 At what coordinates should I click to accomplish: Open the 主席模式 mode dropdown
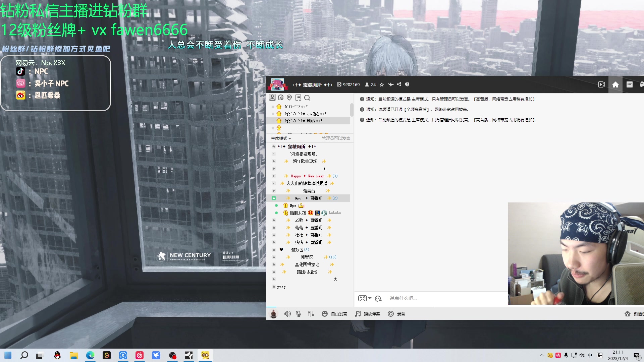tap(281, 138)
